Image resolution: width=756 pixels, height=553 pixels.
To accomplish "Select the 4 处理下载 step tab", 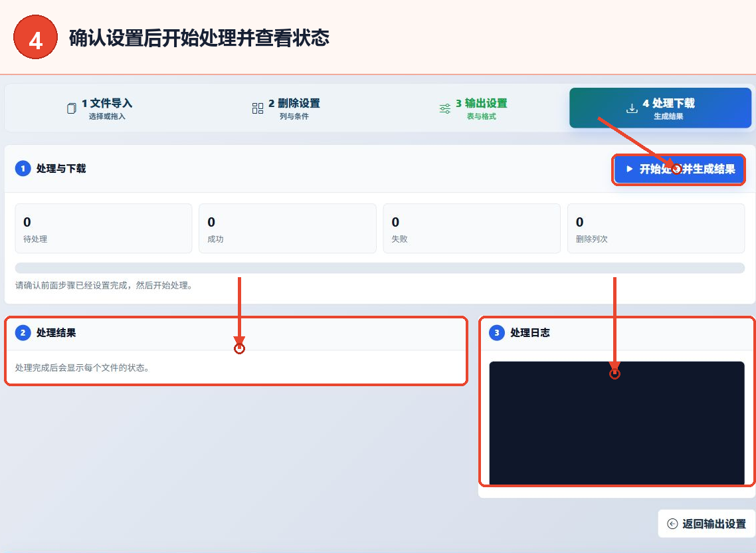I will [x=660, y=108].
